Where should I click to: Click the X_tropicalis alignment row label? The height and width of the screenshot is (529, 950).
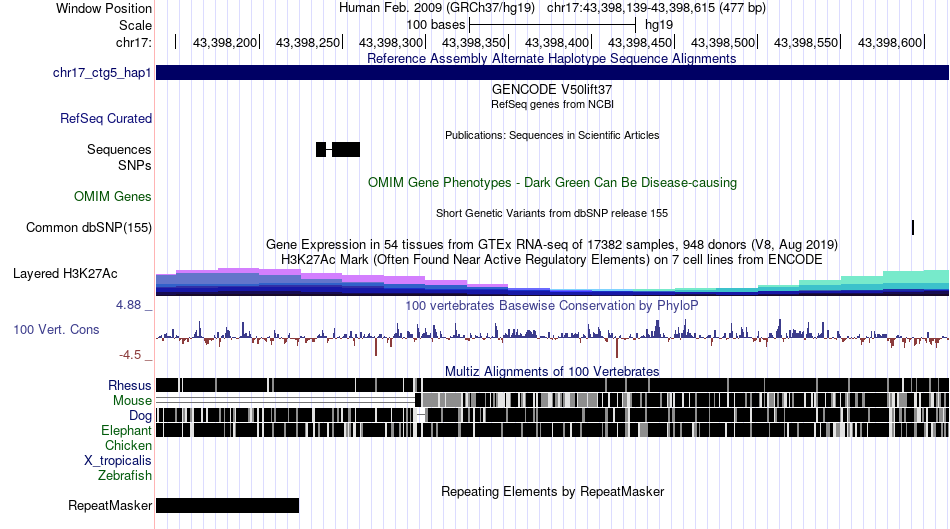(118, 461)
